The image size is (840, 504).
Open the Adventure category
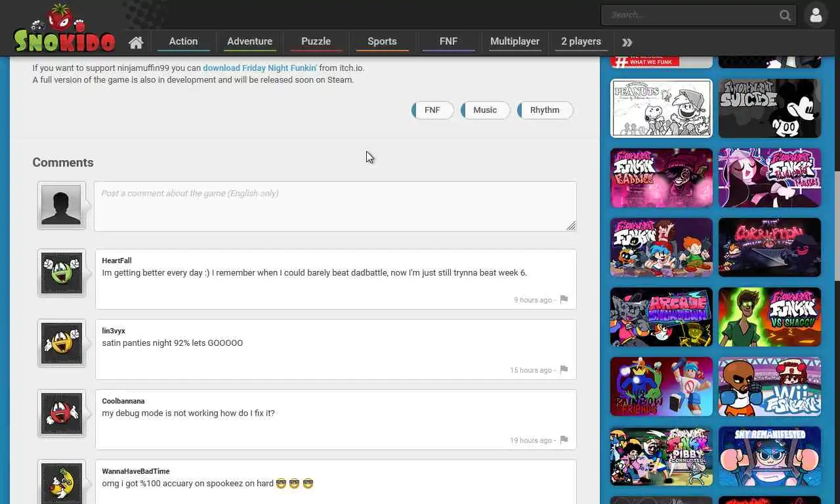pyautogui.click(x=249, y=41)
